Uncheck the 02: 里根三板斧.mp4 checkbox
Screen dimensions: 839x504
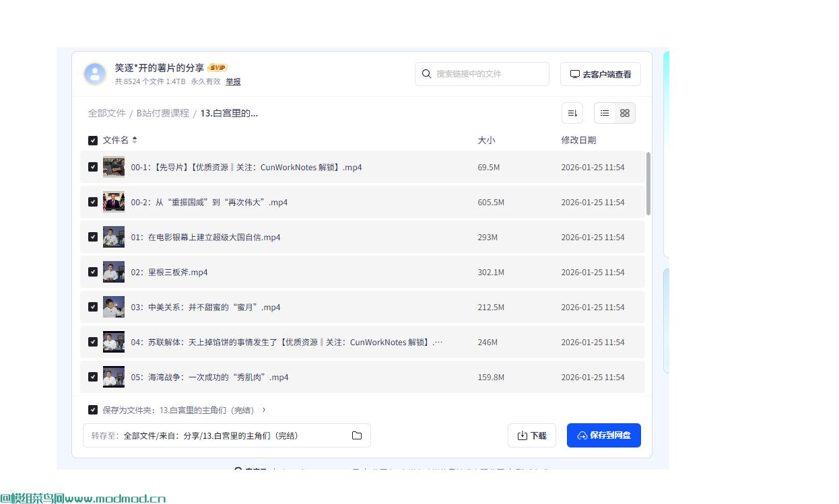click(93, 272)
